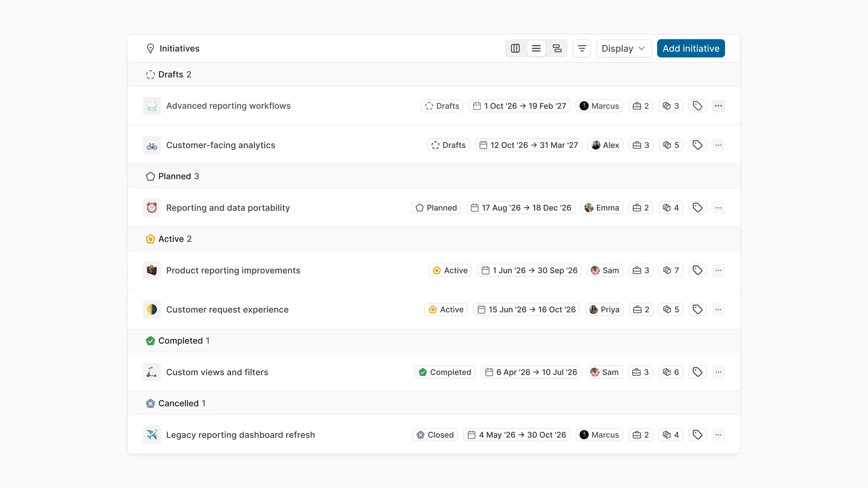Change Active status on Product reporting improvements
Viewport: 868px width, 488px height.
tap(450, 270)
